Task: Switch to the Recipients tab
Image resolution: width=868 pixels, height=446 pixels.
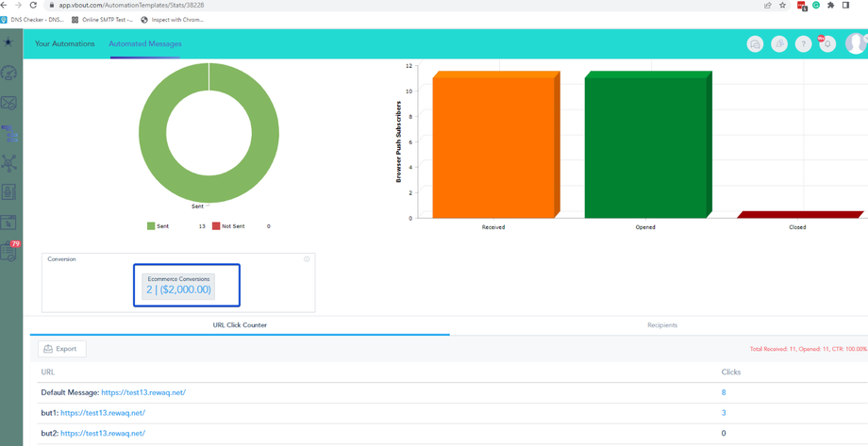Action: [662, 325]
